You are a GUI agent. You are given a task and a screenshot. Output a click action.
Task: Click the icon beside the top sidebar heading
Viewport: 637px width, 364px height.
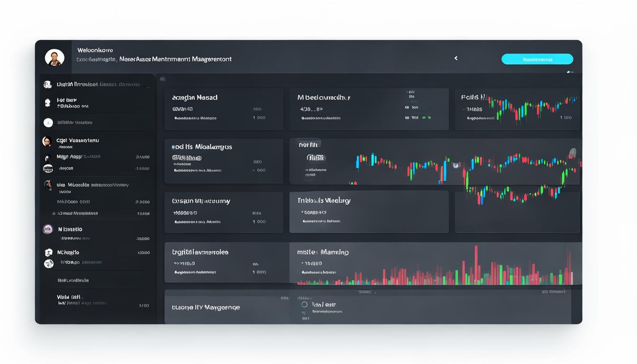pos(47,84)
